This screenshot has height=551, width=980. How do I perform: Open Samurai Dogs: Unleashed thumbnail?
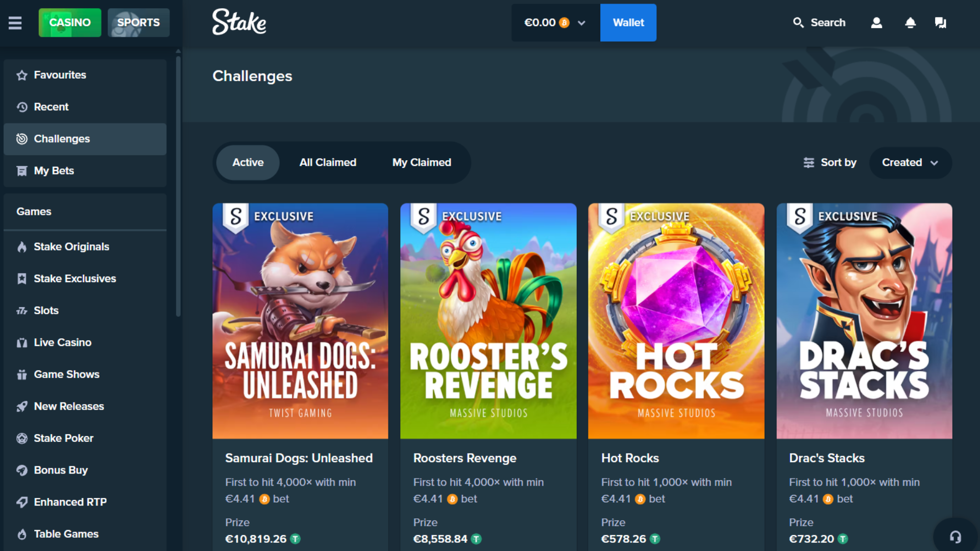click(x=300, y=321)
